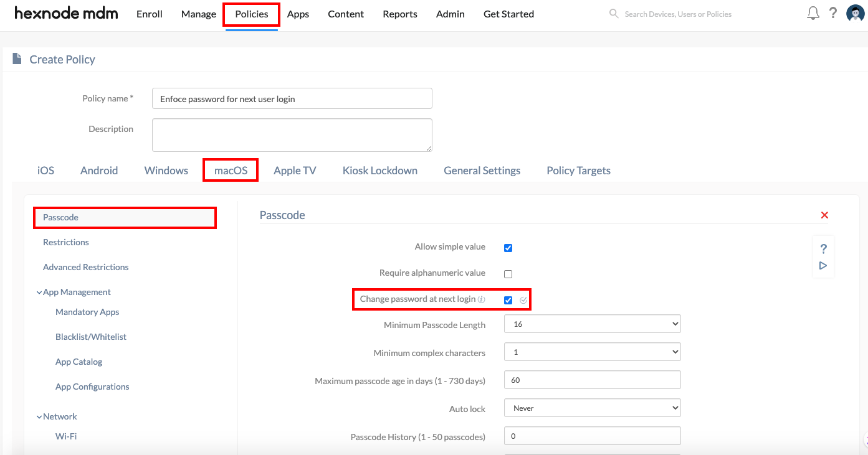
Task: Open App Configurations settings
Action: click(92, 387)
